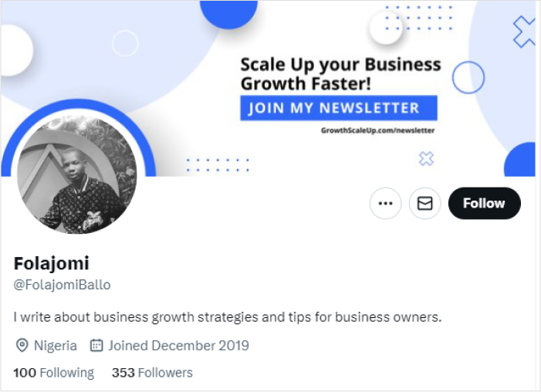Click the JOIN MY NEWSLETTER banner

point(339,108)
